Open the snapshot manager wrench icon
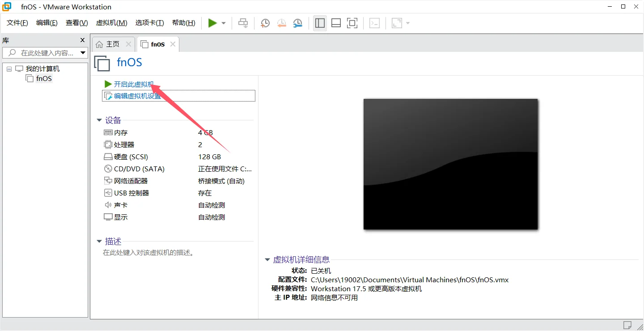 pyautogui.click(x=297, y=23)
